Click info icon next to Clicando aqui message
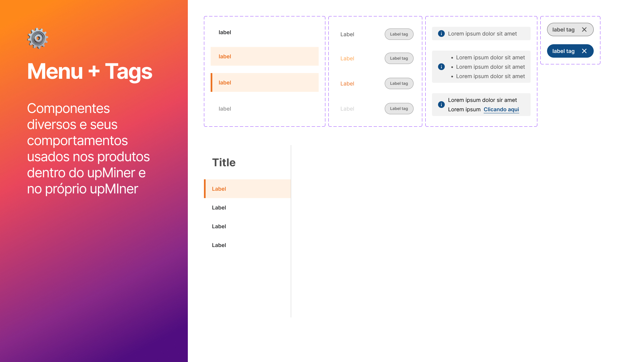This screenshot has height=362, width=644. click(441, 105)
